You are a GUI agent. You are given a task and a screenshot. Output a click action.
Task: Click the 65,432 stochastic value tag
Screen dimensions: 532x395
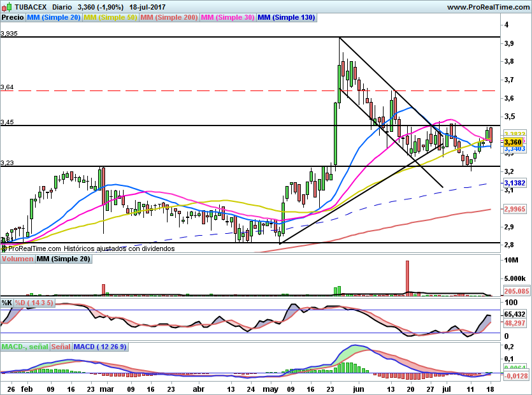coord(514,315)
